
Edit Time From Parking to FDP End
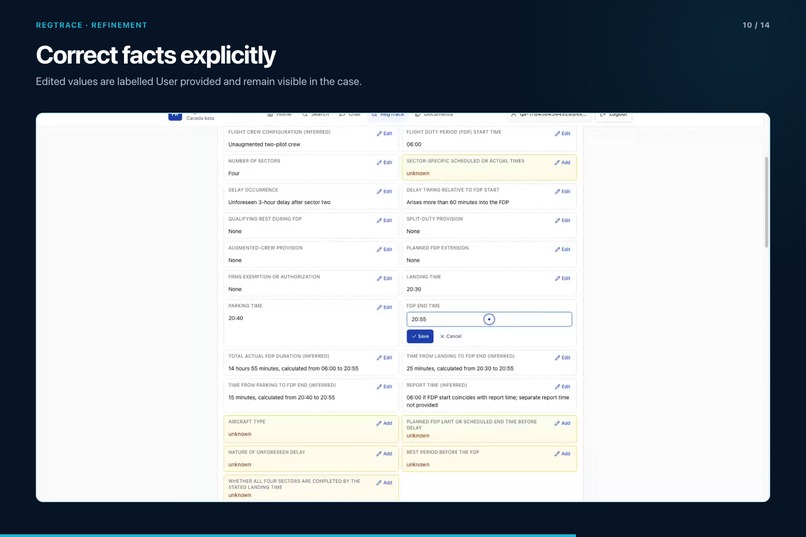384,386
